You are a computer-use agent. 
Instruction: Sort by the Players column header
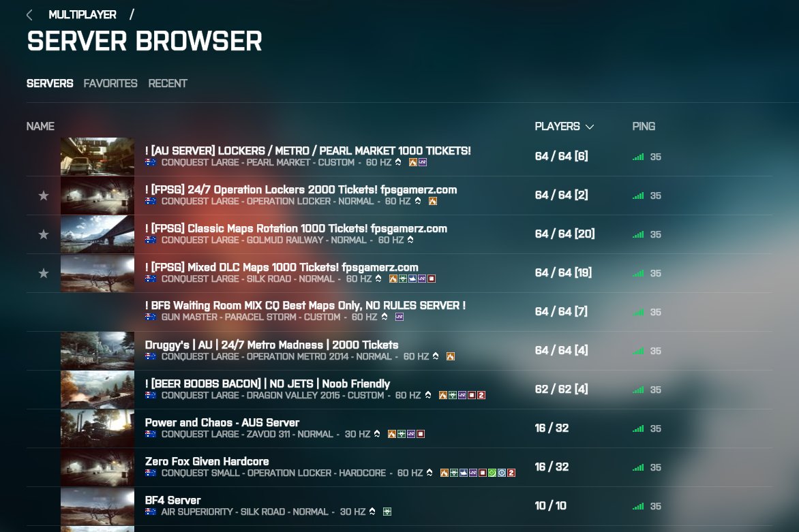557,126
